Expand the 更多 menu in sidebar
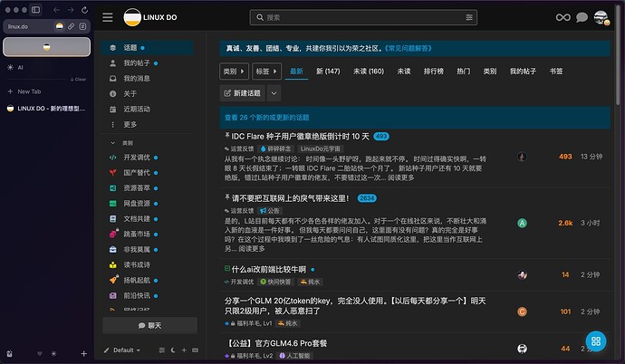The height and width of the screenshot is (364, 625). pos(148,125)
